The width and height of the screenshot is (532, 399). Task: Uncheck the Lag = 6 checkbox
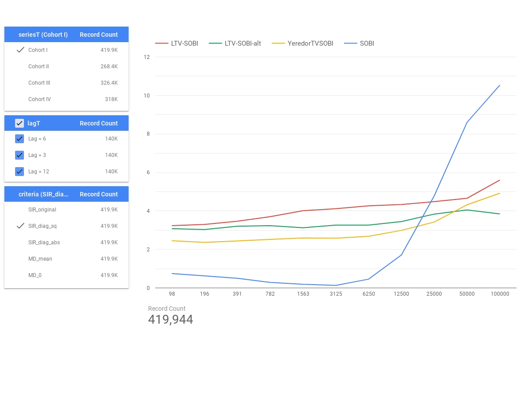pos(20,139)
